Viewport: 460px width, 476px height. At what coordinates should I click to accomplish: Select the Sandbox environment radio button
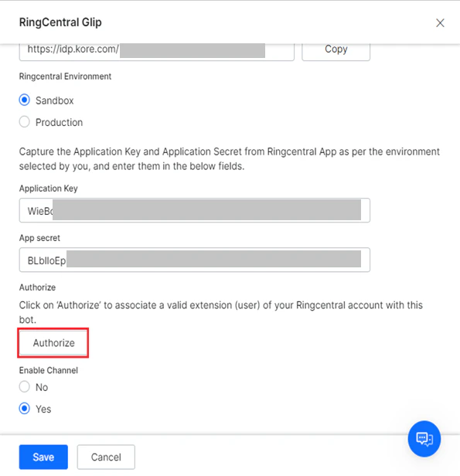coord(24,100)
